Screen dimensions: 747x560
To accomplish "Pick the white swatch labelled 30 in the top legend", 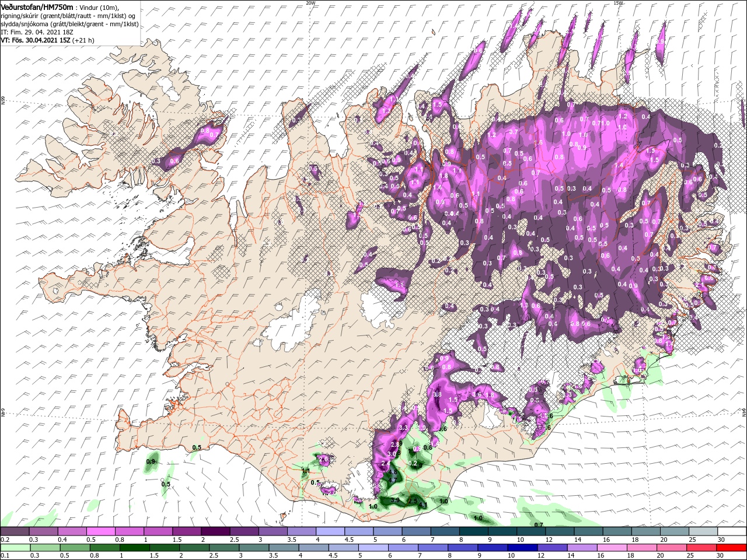I will (732, 531).
